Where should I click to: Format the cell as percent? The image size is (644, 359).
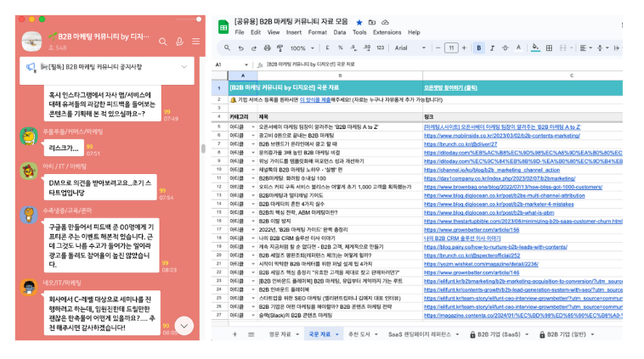pyautogui.click(x=340, y=48)
